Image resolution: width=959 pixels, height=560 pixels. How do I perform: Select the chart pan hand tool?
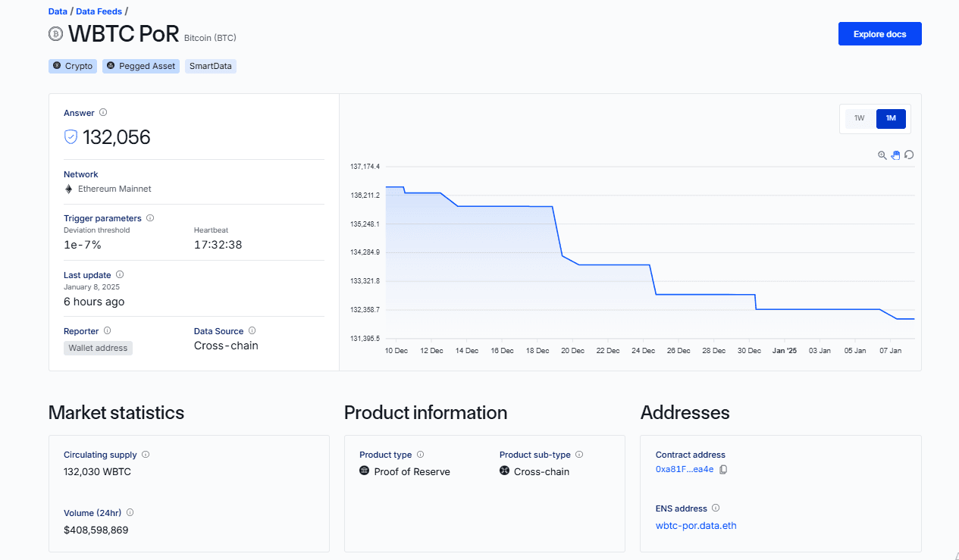(x=895, y=155)
